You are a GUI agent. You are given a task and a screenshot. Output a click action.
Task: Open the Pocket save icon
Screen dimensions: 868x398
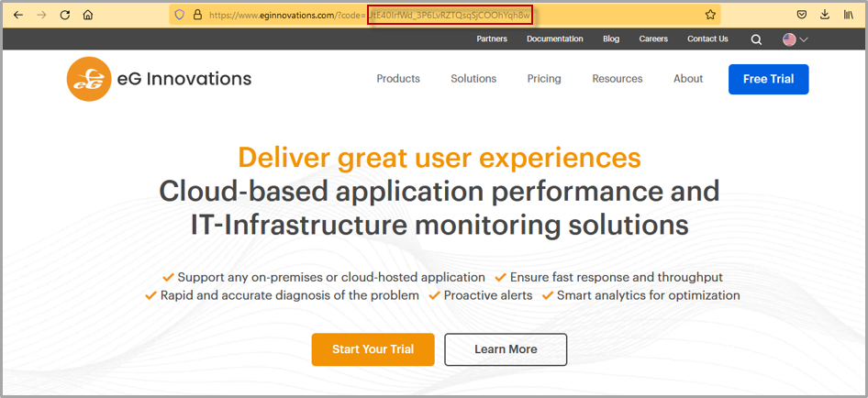click(x=802, y=16)
